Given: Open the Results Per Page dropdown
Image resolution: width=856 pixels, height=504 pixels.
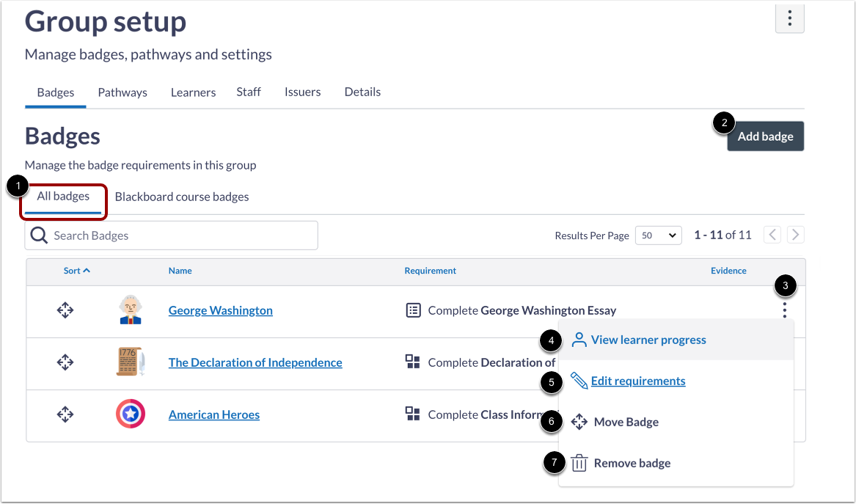Looking at the screenshot, I should (658, 235).
